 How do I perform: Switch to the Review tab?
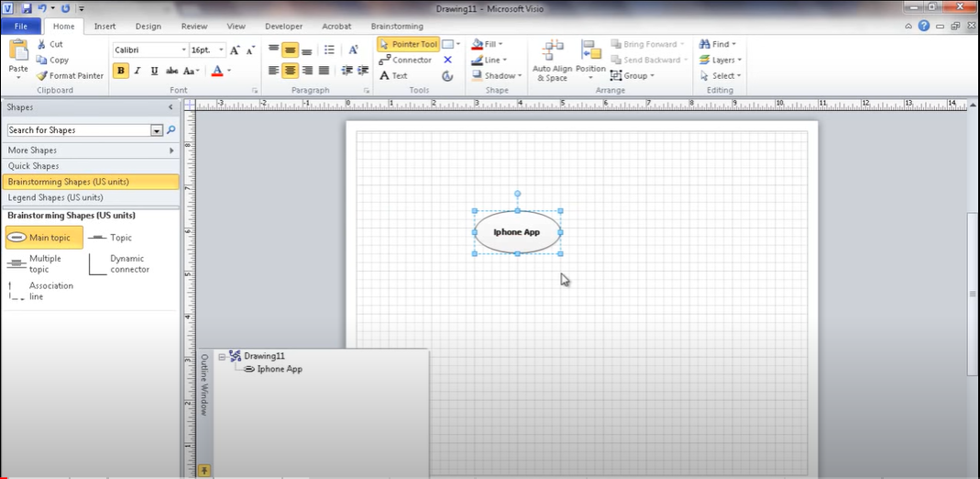(194, 27)
